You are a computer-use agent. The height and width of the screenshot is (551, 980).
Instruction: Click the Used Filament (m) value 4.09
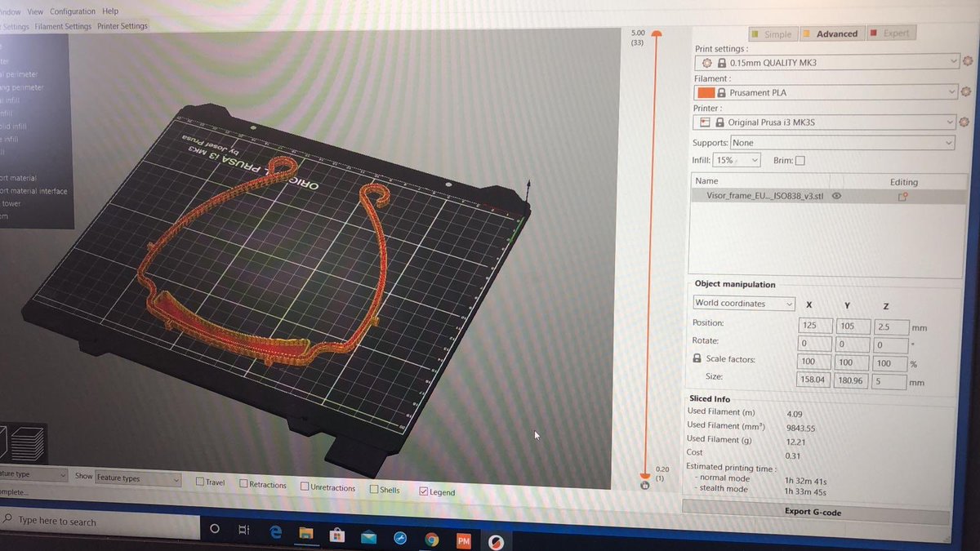click(x=794, y=414)
